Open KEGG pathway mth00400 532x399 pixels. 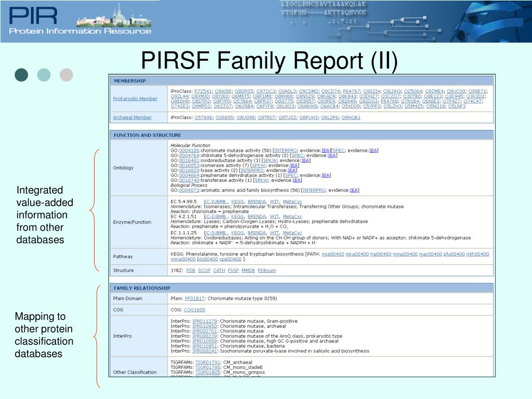click(x=477, y=254)
